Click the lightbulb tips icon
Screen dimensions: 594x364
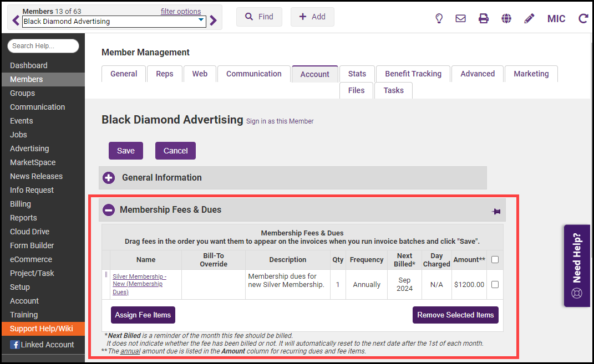tap(439, 18)
